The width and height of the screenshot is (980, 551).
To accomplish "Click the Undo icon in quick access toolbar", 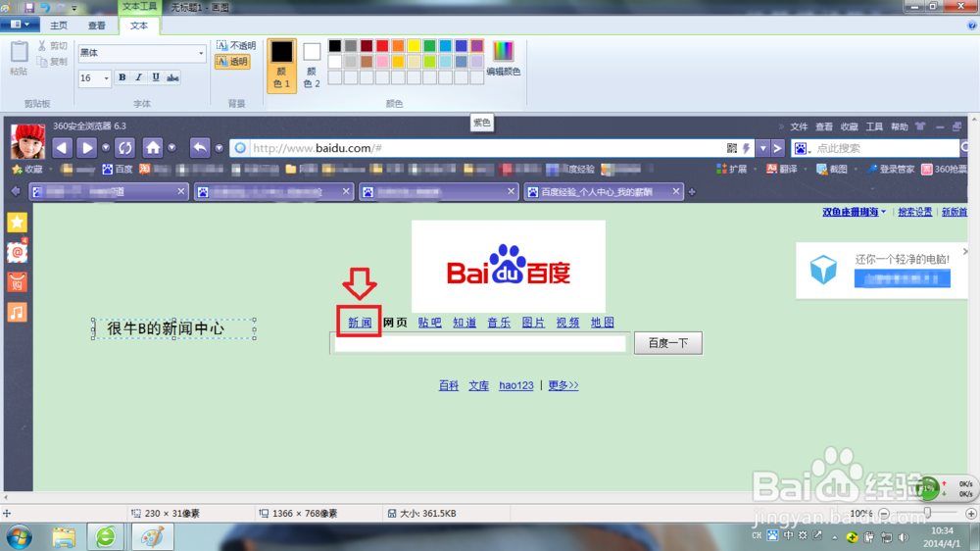I will click(x=45, y=8).
